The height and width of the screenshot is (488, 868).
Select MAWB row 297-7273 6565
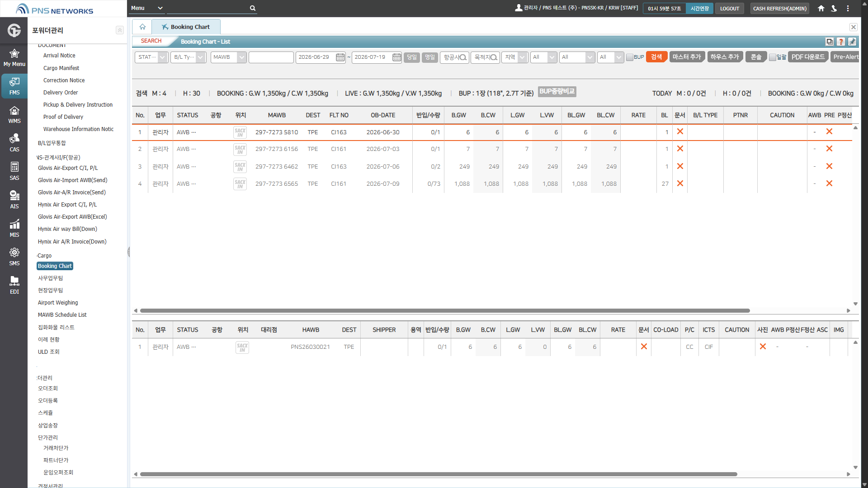pyautogui.click(x=492, y=184)
